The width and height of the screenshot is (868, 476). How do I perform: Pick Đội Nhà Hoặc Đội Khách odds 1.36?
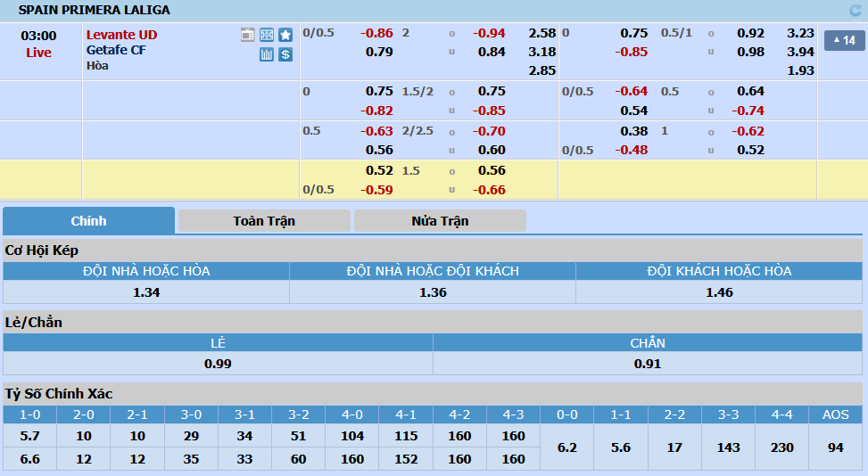click(x=433, y=292)
